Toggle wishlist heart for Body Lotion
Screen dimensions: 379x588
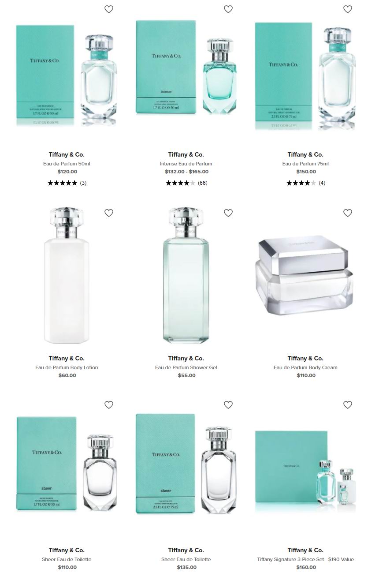(x=109, y=213)
